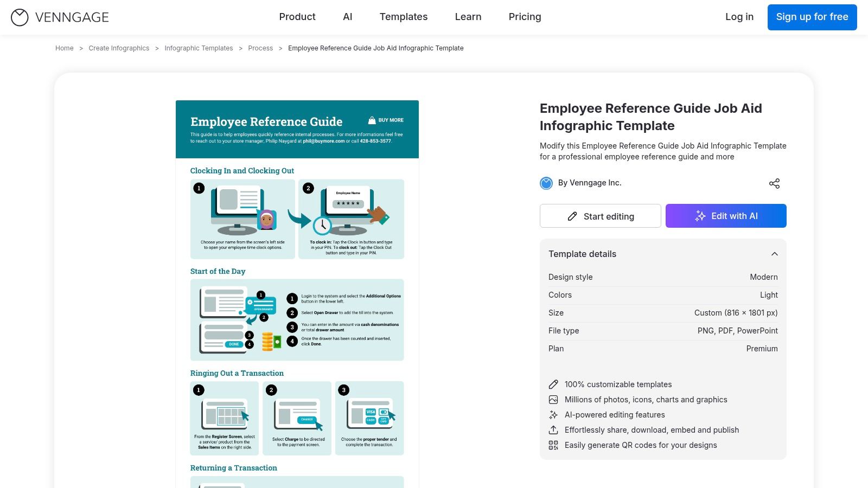Click the Template details heading
The height and width of the screenshot is (488, 868).
(583, 254)
